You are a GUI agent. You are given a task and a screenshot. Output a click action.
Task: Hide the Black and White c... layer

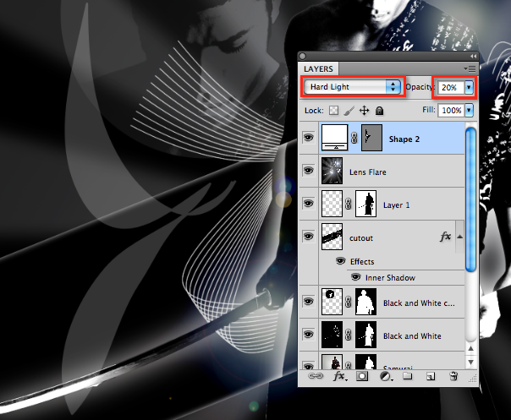tap(308, 302)
